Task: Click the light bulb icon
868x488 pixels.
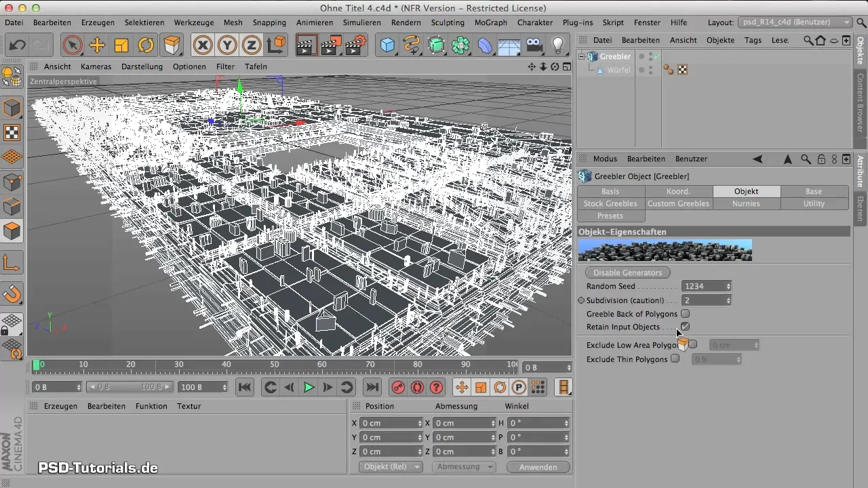Action: pos(557,45)
